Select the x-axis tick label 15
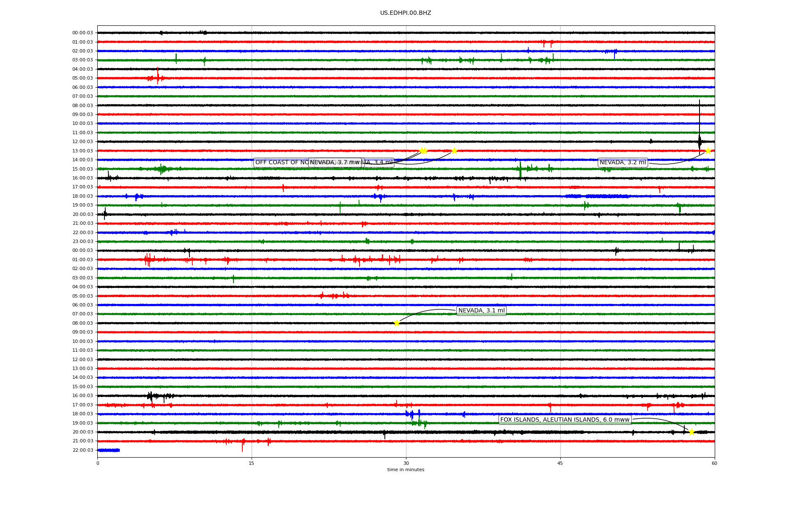 [x=252, y=463]
